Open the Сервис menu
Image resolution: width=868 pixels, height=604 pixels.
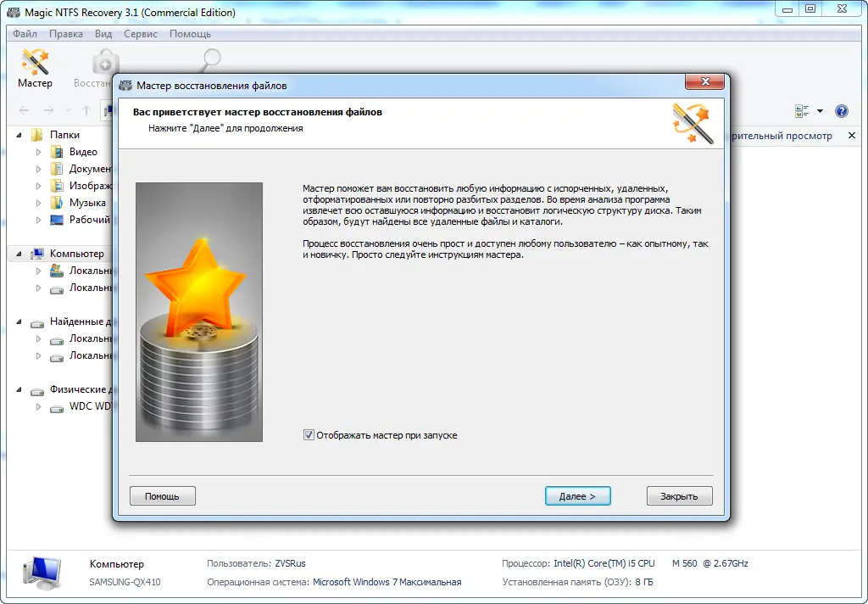141,34
